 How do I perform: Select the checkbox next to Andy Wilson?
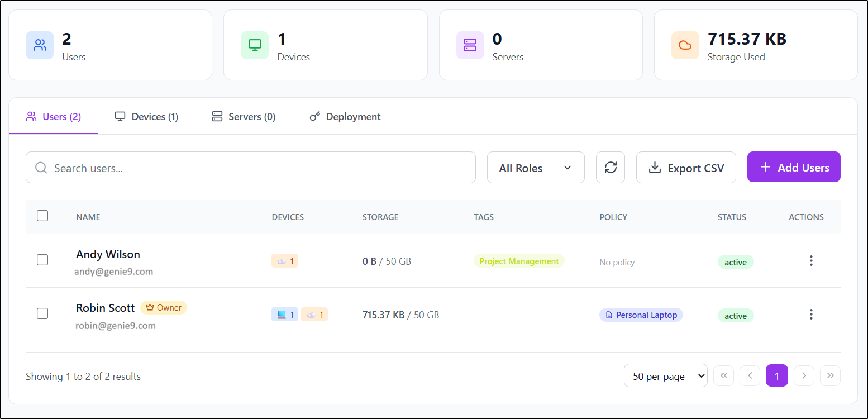click(x=42, y=260)
